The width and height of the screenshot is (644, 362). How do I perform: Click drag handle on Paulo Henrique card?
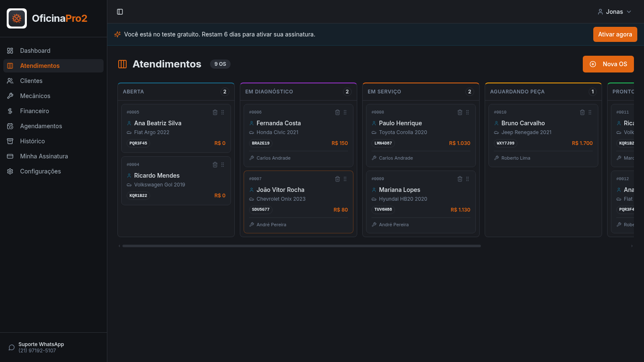pyautogui.click(x=467, y=112)
